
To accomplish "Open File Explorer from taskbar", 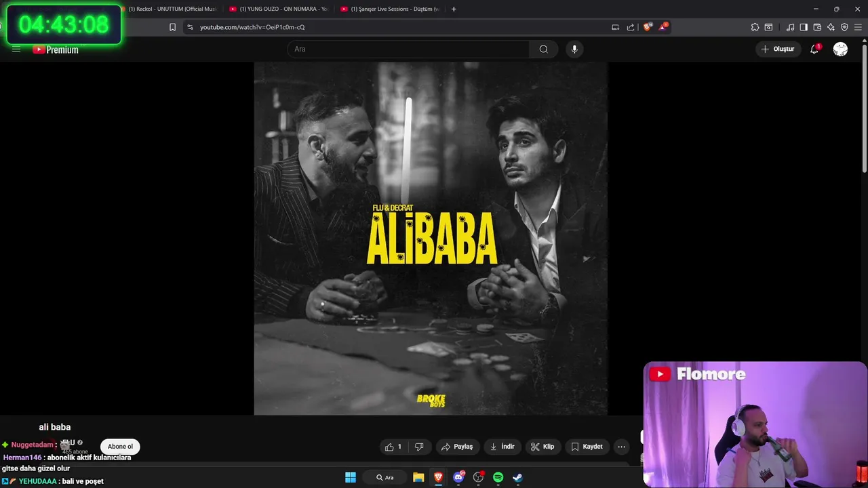I will (418, 477).
